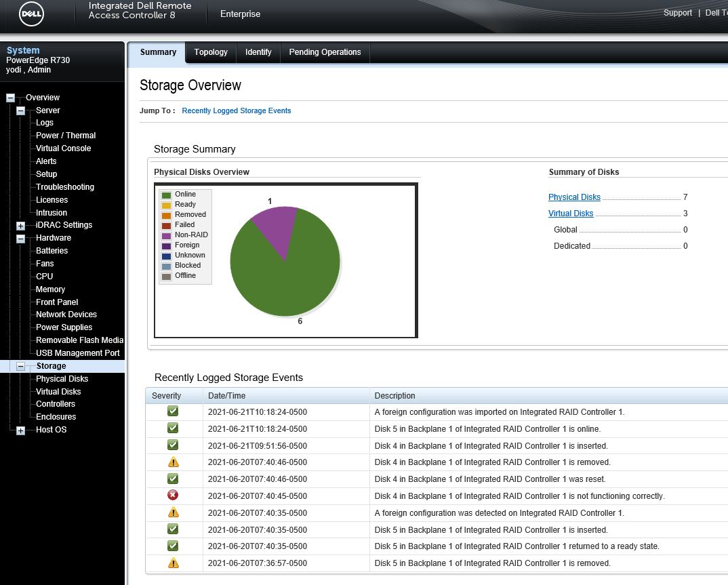This screenshot has width=728, height=585.
Task: Click warning icon for Disk 4 is removed event
Action: pos(173,462)
